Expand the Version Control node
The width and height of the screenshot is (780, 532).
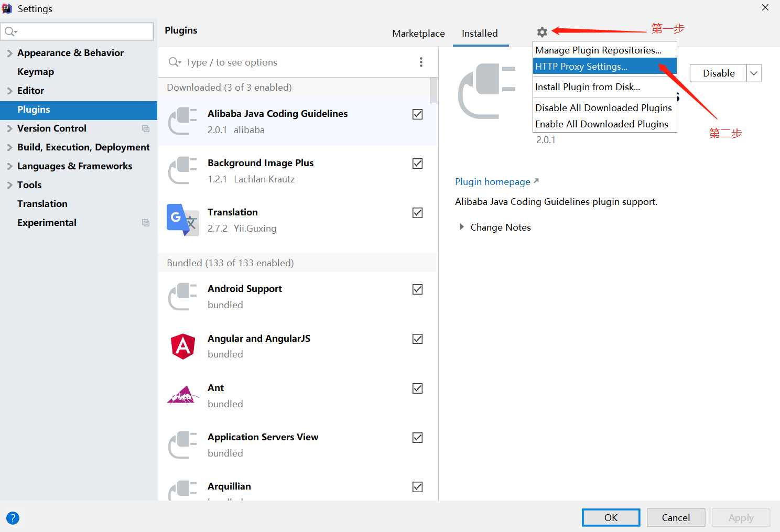9,128
